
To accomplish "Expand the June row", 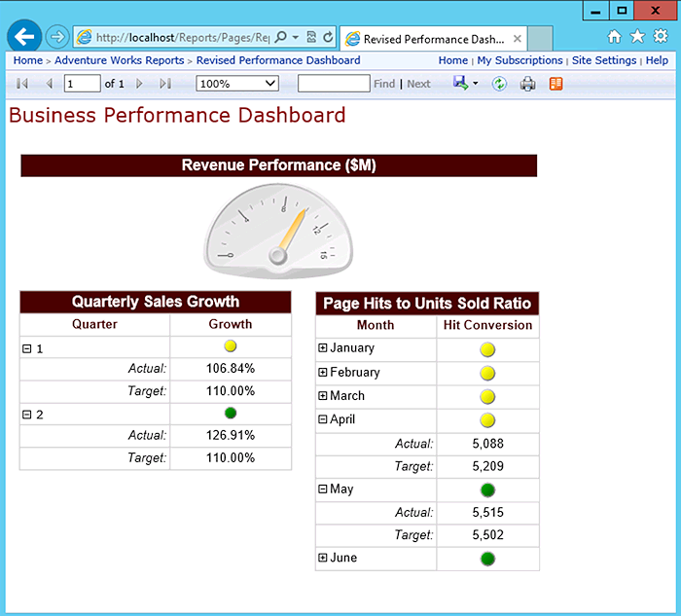I will pos(322,558).
